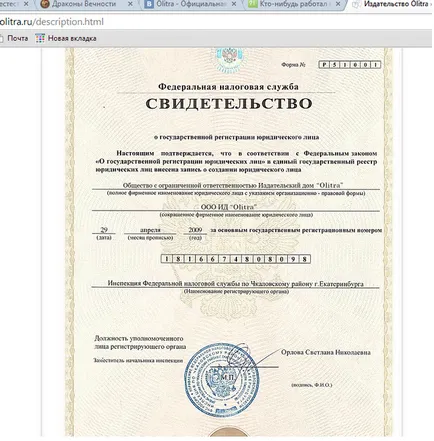Click caption (сокращенное фирменное наименование юридического лица)
This screenshot has height=441, width=434.
236,215
